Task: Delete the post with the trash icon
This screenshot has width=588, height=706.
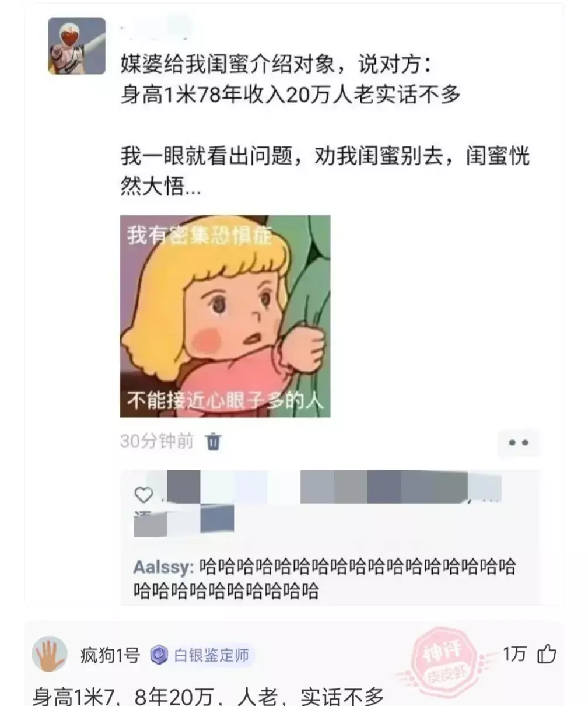Action: pyautogui.click(x=213, y=442)
